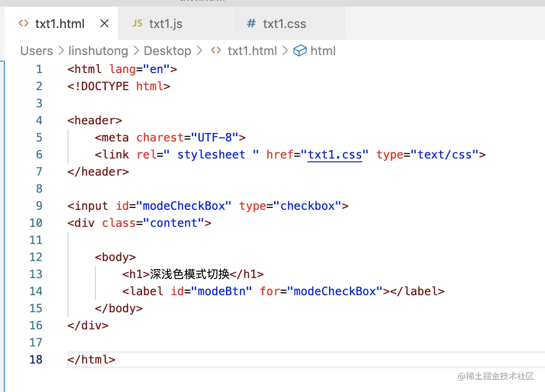This screenshot has width=545, height=392.
Task: Click line number 9 in the gutter
Action: point(38,206)
